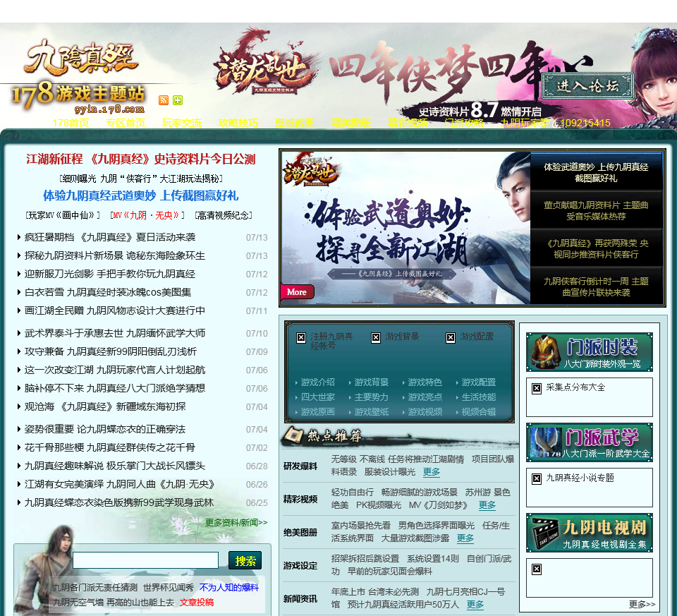677x616 pixels.
Task: Open the 游戏介绍 link in game info panel
Action: 317,382
